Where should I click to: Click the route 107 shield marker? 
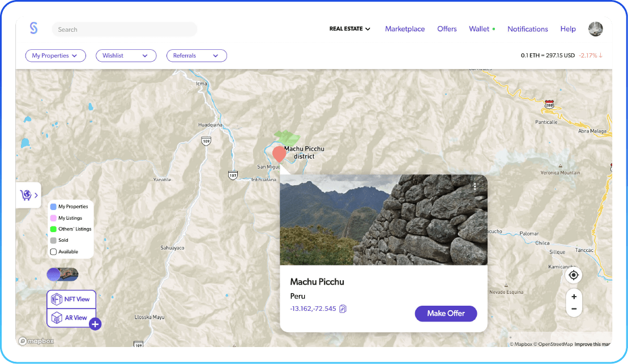[233, 175]
